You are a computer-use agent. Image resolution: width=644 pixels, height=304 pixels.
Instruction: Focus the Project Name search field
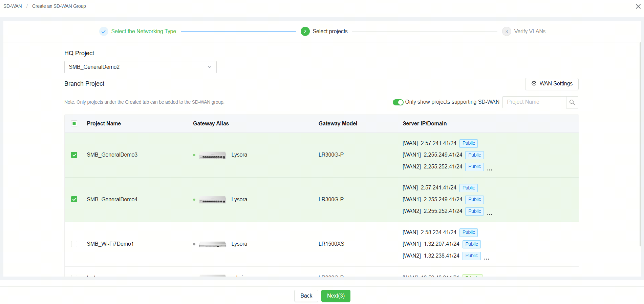pyautogui.click(x=534, y=102)
